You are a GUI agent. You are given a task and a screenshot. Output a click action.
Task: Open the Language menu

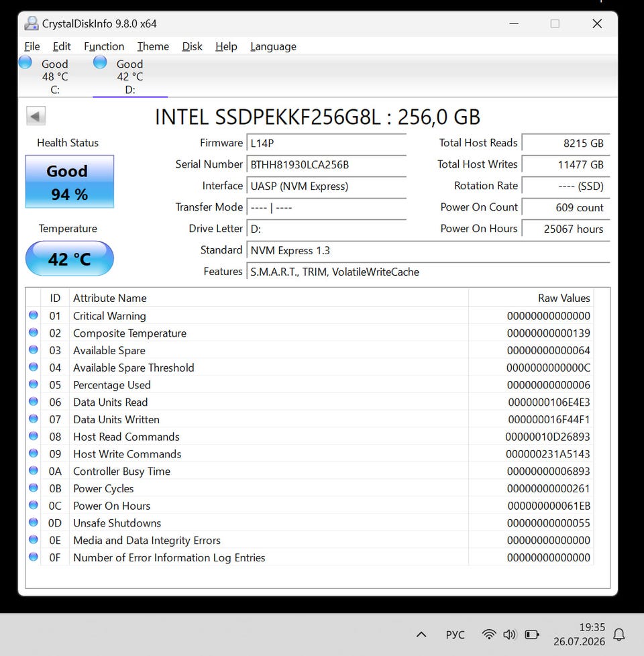coord(273,46)
